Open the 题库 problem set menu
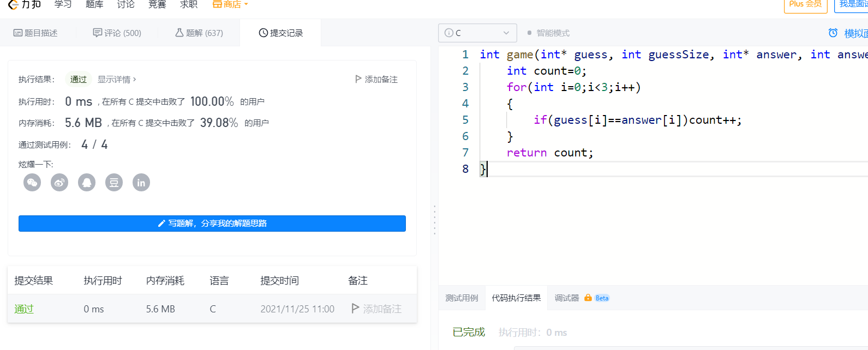The image size is (868, 350). (x=94, y=4)
